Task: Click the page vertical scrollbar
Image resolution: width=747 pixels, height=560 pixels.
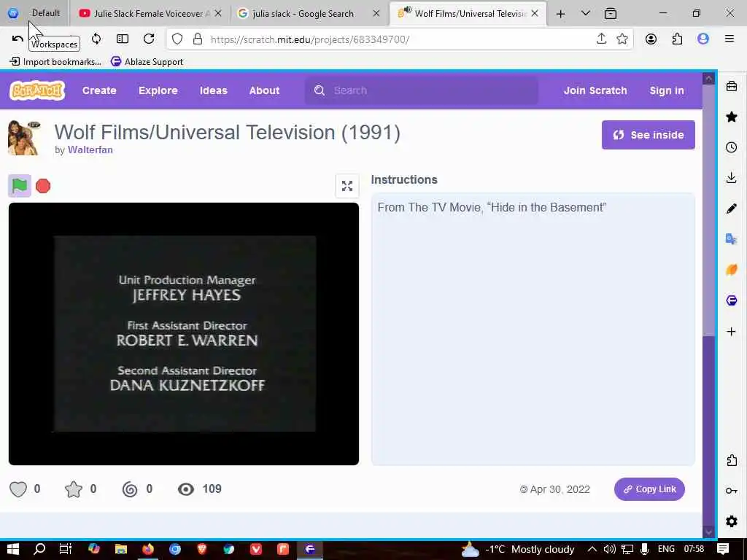Action: tap(709, 305)
